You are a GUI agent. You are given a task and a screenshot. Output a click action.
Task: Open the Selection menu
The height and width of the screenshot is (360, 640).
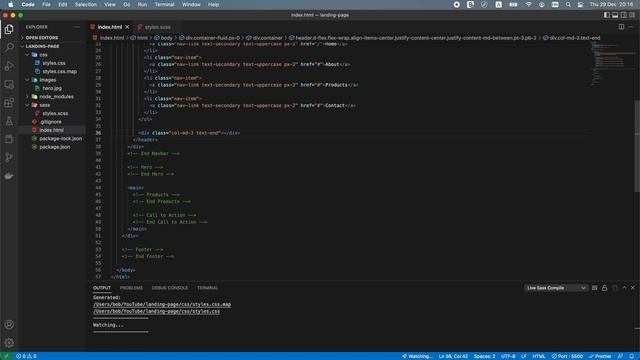(86, 4)
